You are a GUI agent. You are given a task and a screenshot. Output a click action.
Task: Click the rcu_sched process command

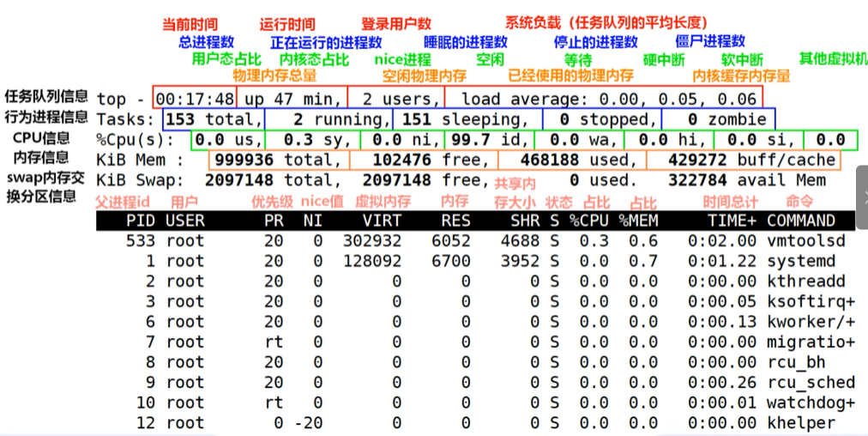click(x=811, y=382)
